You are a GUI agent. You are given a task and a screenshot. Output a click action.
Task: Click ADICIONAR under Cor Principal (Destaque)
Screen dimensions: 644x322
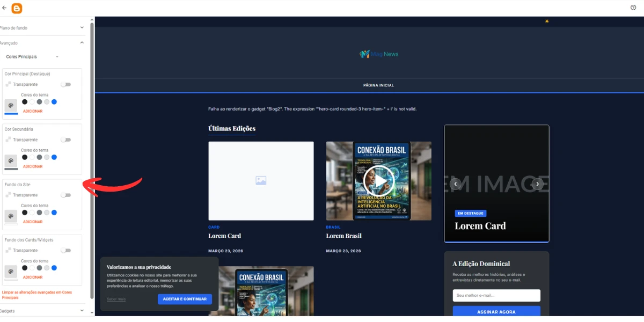pyautogui.click(x=33, y=111)
